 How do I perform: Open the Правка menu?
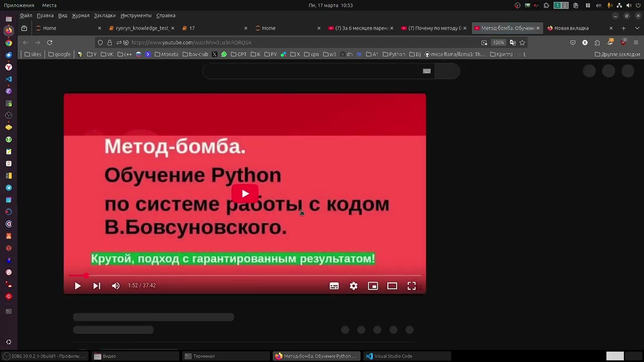click(45, 16)
